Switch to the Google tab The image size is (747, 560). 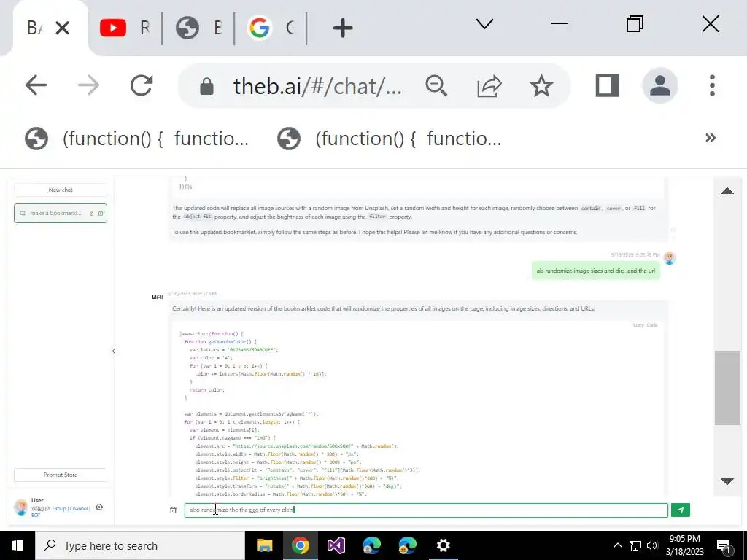(271, 28)
